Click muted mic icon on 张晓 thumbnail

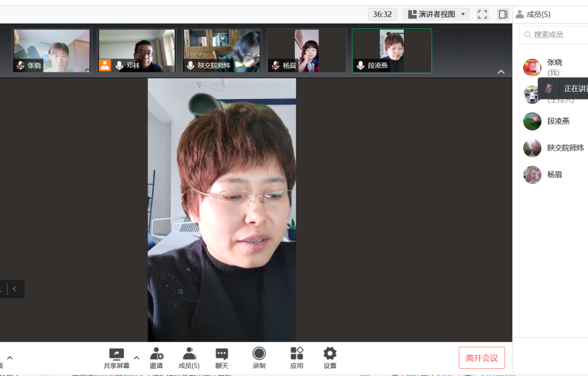pos(20,65)
